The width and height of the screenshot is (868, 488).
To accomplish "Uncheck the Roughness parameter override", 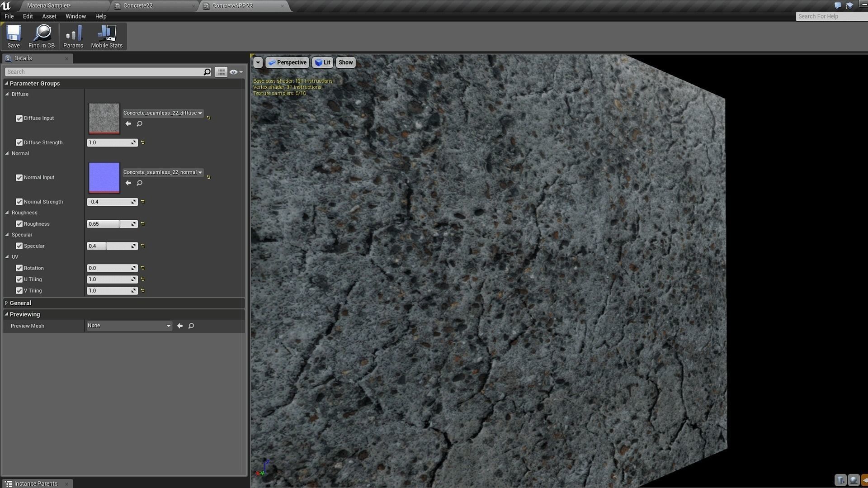I will coord(19,224).
